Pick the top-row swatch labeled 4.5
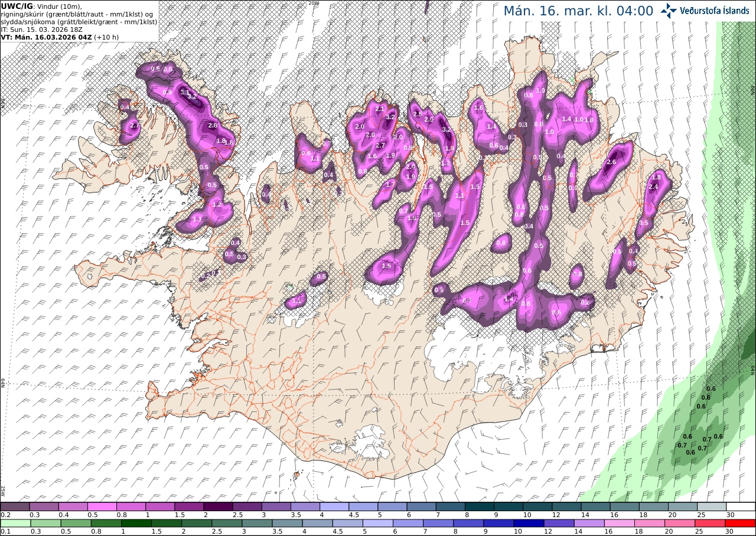Screen dimensions: 756x536 pos(363,506)
